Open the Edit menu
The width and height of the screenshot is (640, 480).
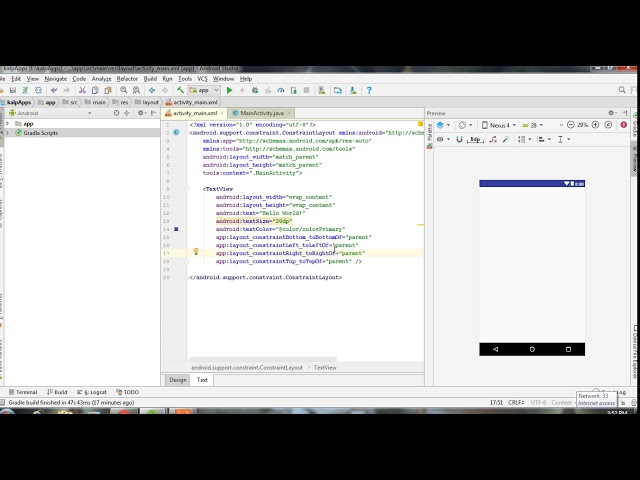click(x=16, y=79)
